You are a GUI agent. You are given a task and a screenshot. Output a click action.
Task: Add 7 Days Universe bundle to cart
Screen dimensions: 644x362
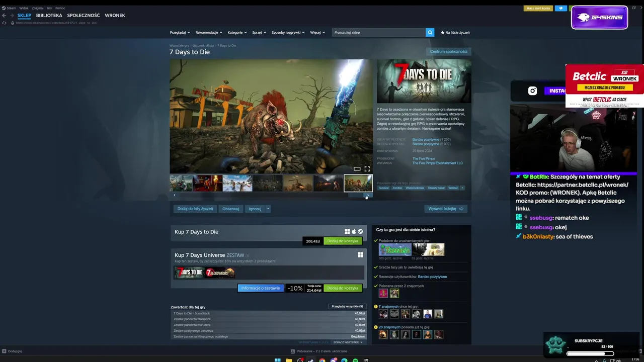pyautogui.click(x=343, y=288)
